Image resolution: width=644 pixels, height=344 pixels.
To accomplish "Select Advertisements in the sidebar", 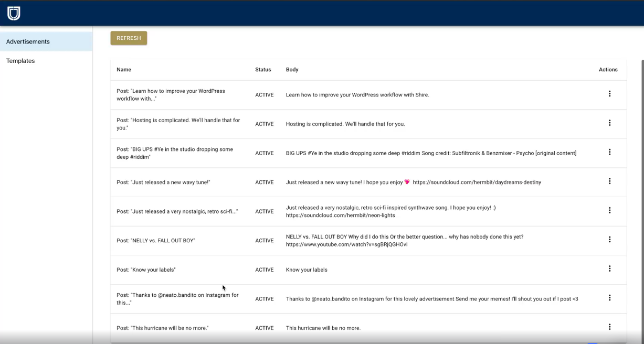I will tap(46, 41).
